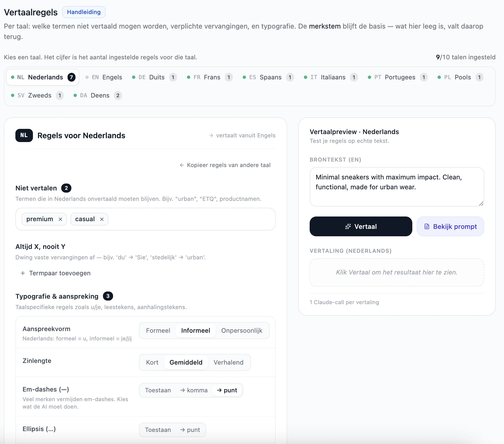Click the Brontekst source text area
This screenshot has width=504, height=444.
397,187
